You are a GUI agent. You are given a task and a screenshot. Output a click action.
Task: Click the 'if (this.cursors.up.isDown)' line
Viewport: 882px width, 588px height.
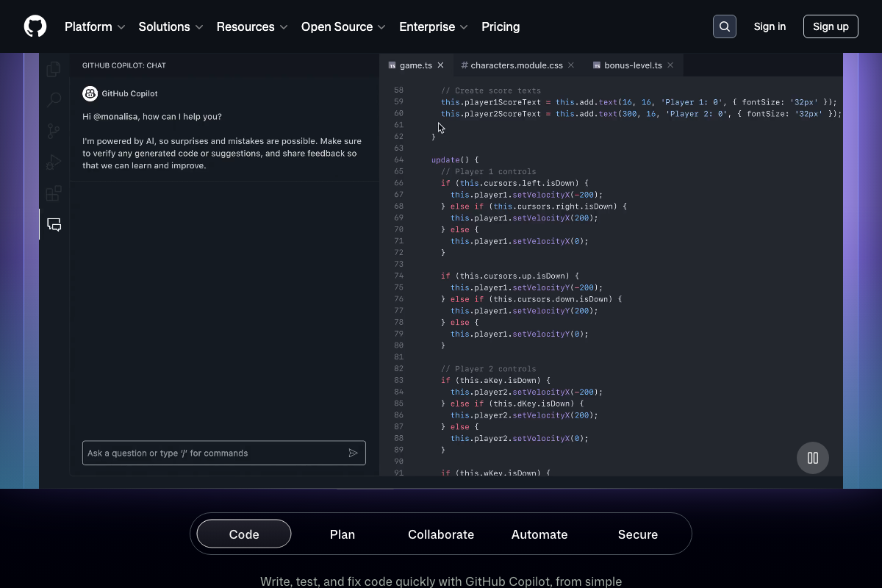(509, 276)
